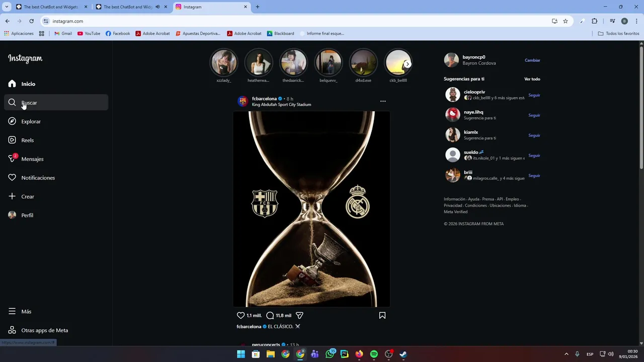644x362 pixels.
Task: Go back in browser history
Action: tap(7, 21)
